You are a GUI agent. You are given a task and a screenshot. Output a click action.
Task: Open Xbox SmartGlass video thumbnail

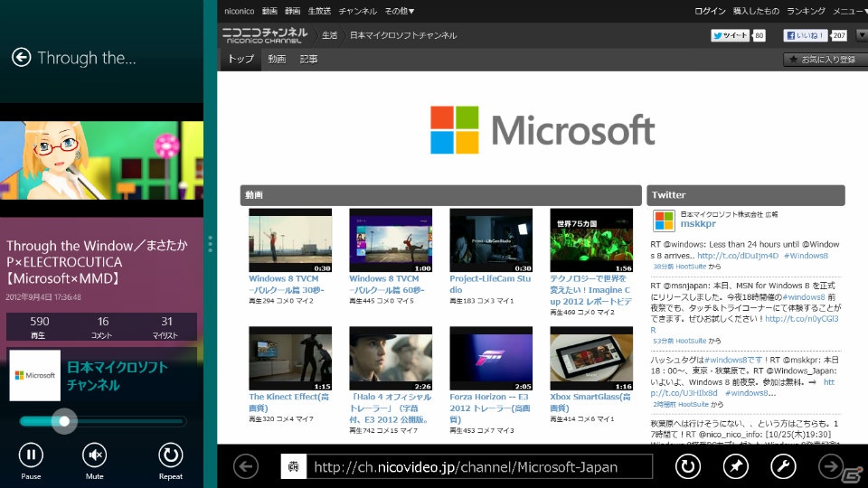[591, 358]
